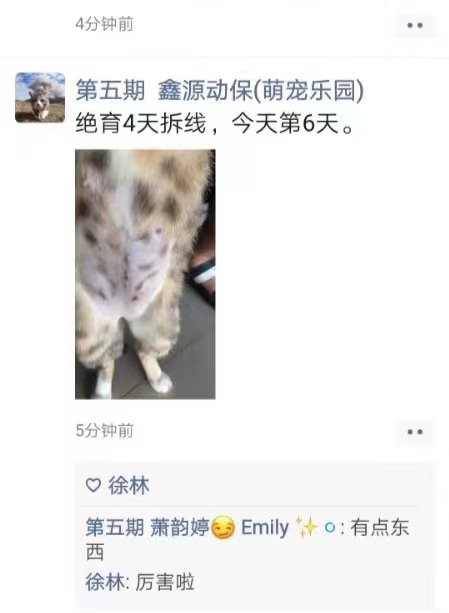Tap the small circle symbol before the colon

click(x=330, y=528)
